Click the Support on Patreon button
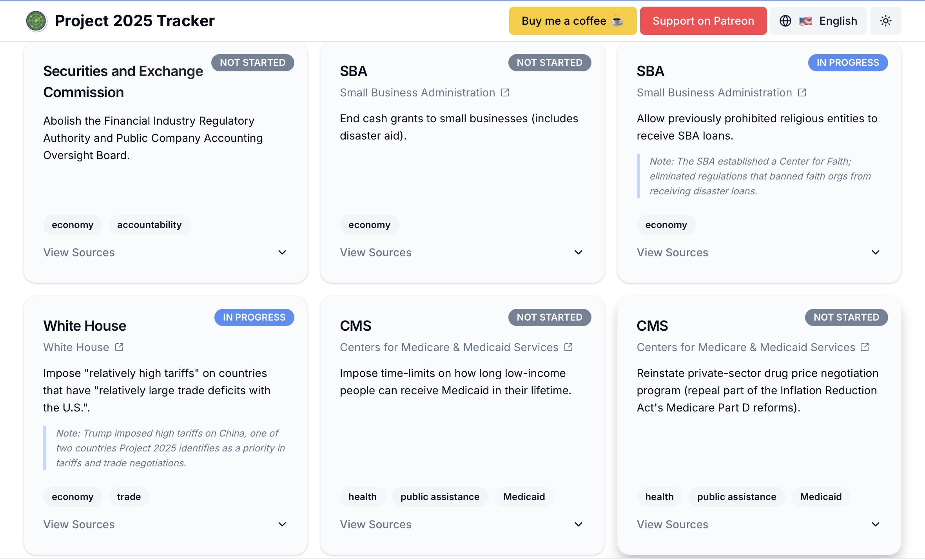This screenshot has width=925, height=560. coord(703,21)
